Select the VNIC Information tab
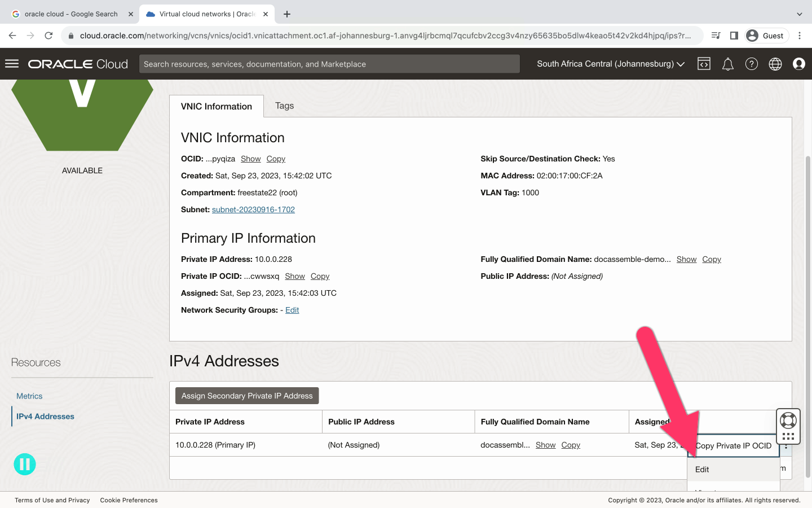812x508 pixels. [x=217, y=106]
